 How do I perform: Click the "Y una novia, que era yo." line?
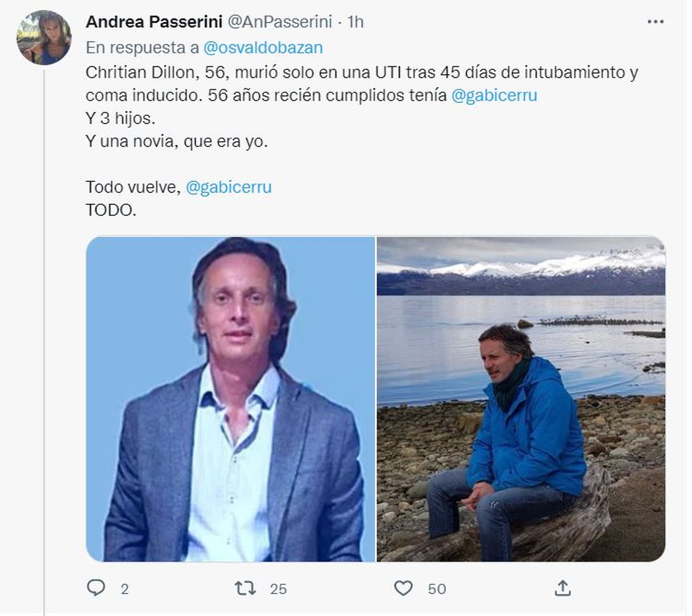(176, 141)
